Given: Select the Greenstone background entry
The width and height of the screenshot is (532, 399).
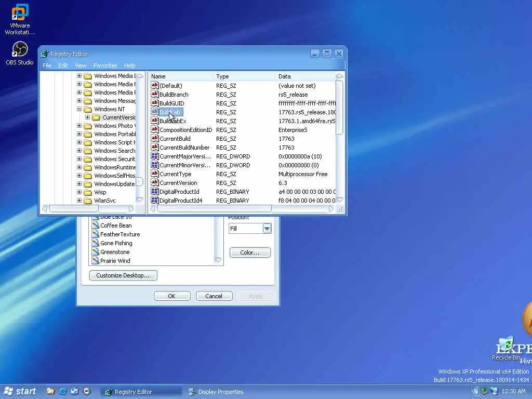Looking at the screenshot, I should [x=115, y=252].
